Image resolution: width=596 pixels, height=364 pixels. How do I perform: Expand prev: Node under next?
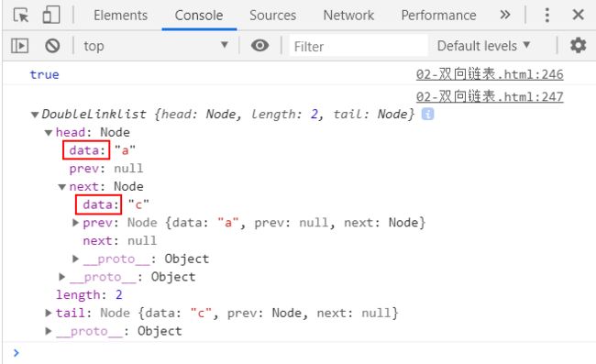[x=75, y=223]
